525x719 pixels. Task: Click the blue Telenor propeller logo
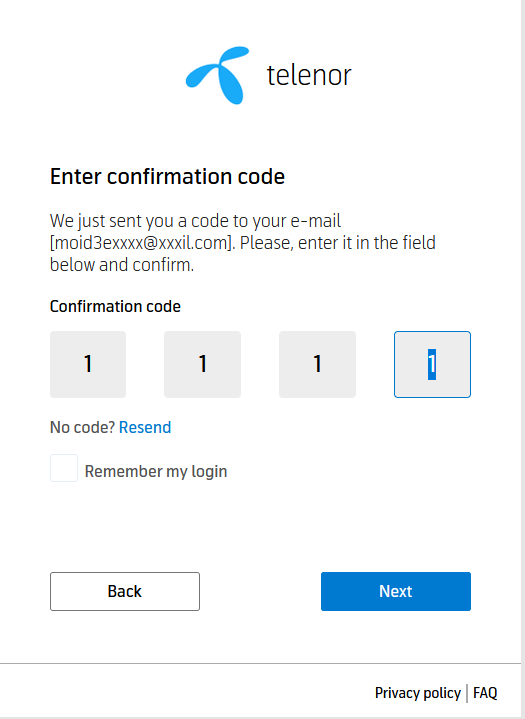(x=217, y=75)
